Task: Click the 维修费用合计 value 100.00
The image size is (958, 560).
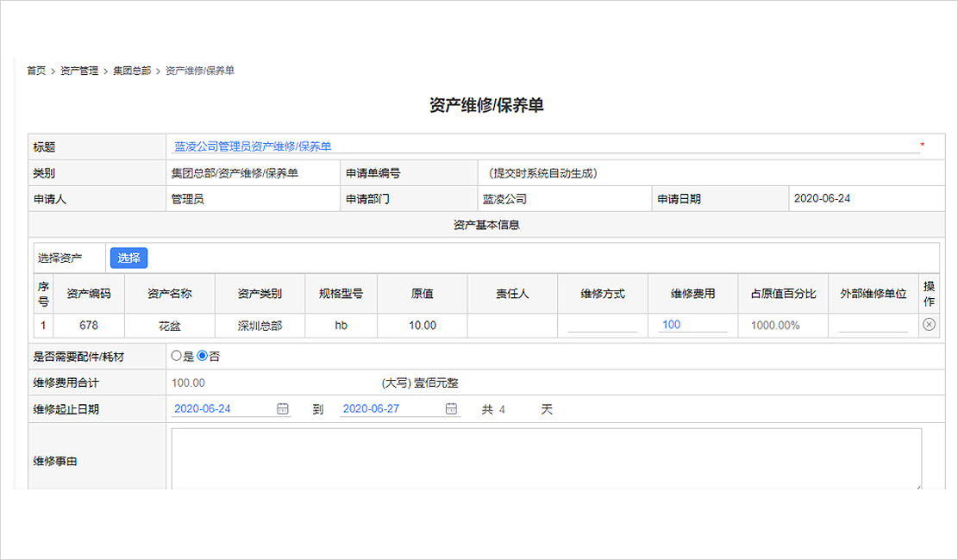Action: [188, 383]
